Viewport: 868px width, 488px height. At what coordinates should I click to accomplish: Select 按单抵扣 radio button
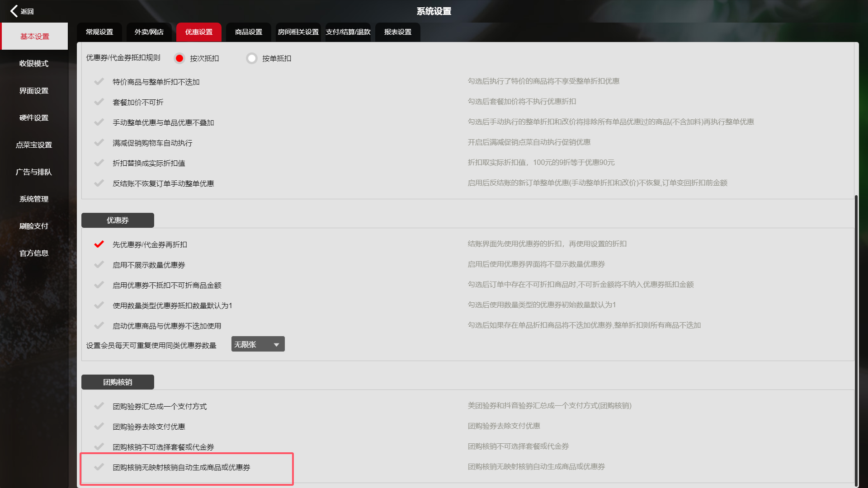click(252, 58)
